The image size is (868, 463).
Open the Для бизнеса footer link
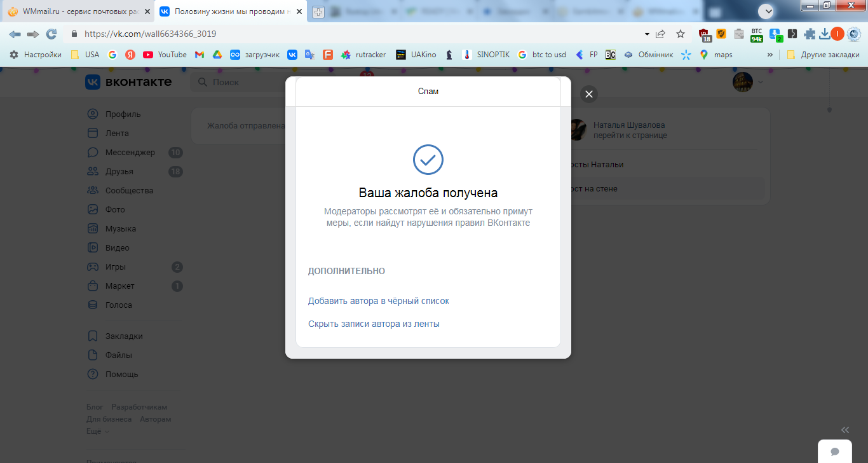(x=109, y=419)
